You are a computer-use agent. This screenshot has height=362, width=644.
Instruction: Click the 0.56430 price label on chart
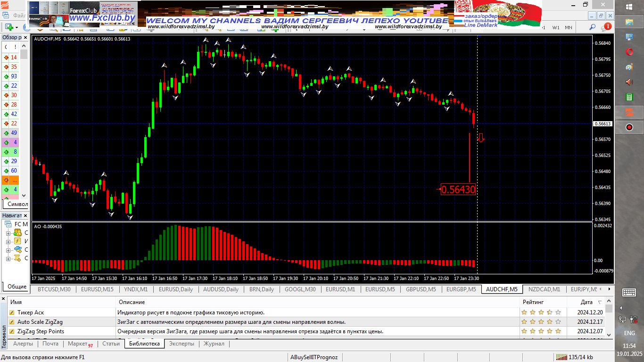[458, 189]
